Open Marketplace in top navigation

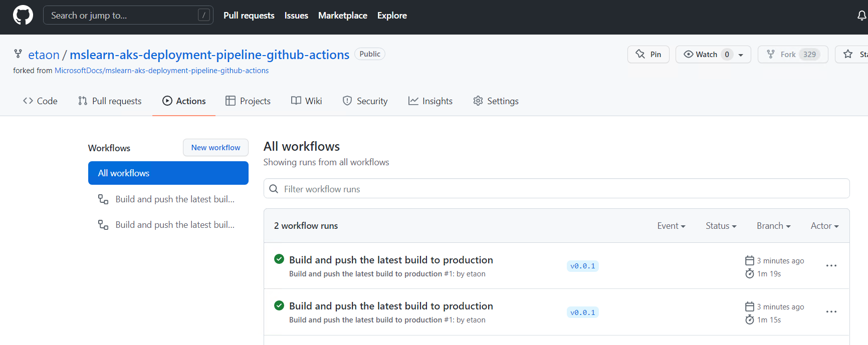click(343, 16)
